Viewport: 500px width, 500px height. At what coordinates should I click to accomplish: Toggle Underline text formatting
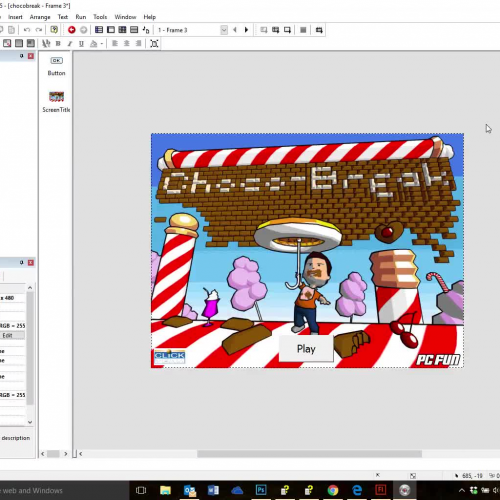click(81, 43)
